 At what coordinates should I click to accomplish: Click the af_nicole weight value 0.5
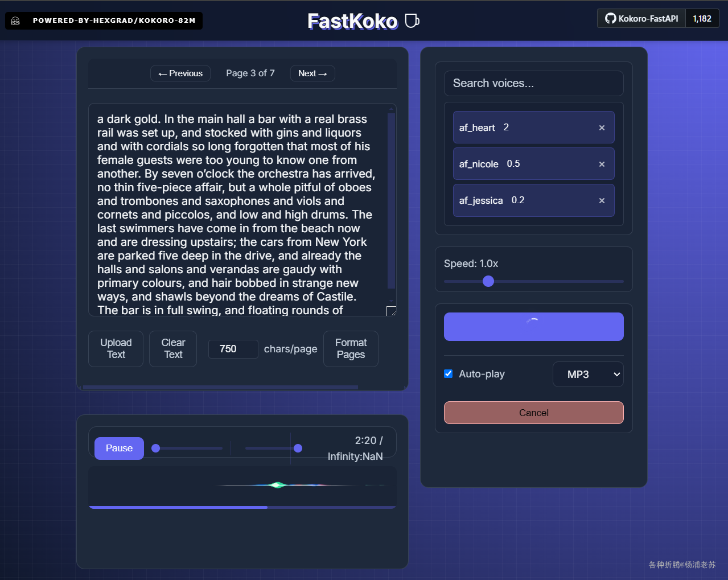tap(513, 164)
